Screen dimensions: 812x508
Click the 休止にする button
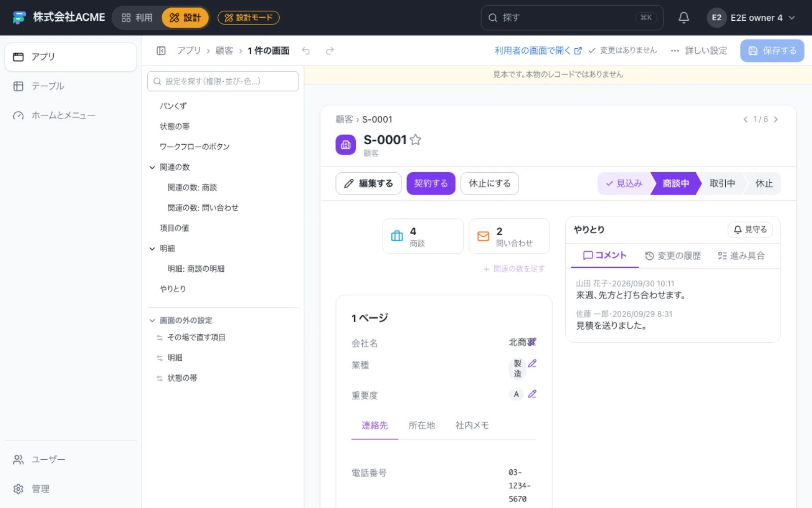(x=490, y=183)
